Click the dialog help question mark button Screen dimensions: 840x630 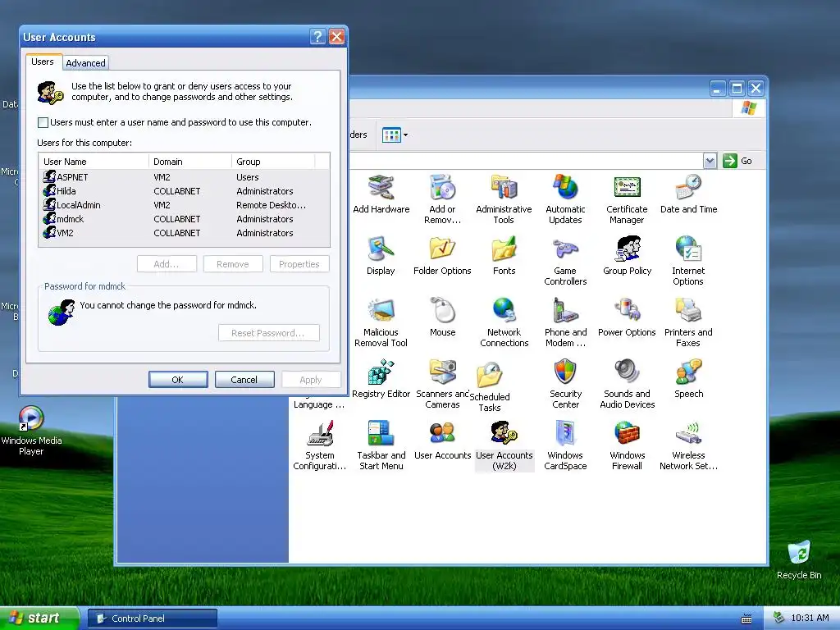pyautogui.click(x=317, y=36)
